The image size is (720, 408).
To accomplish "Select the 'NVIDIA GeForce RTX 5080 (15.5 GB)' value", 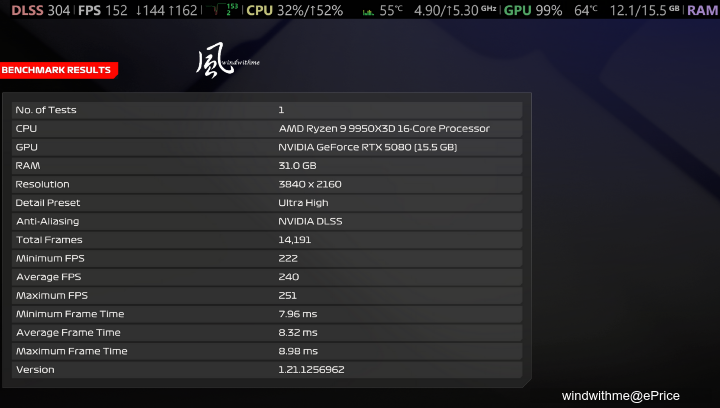I will (367, 147).
